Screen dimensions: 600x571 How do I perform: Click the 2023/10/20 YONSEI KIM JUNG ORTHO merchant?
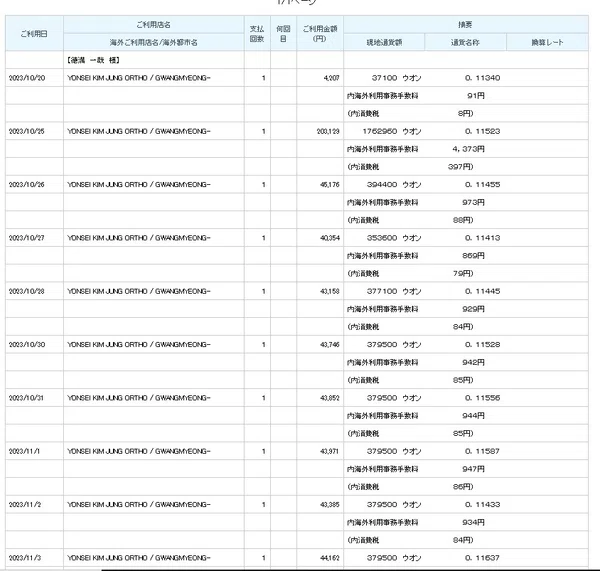(139, 78)
